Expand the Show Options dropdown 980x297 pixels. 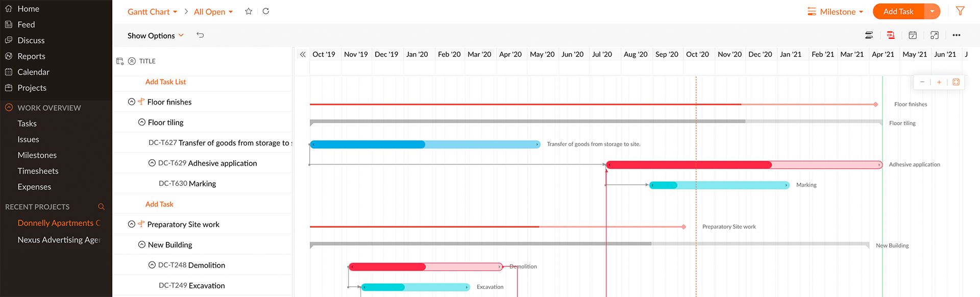click(155, 36)
